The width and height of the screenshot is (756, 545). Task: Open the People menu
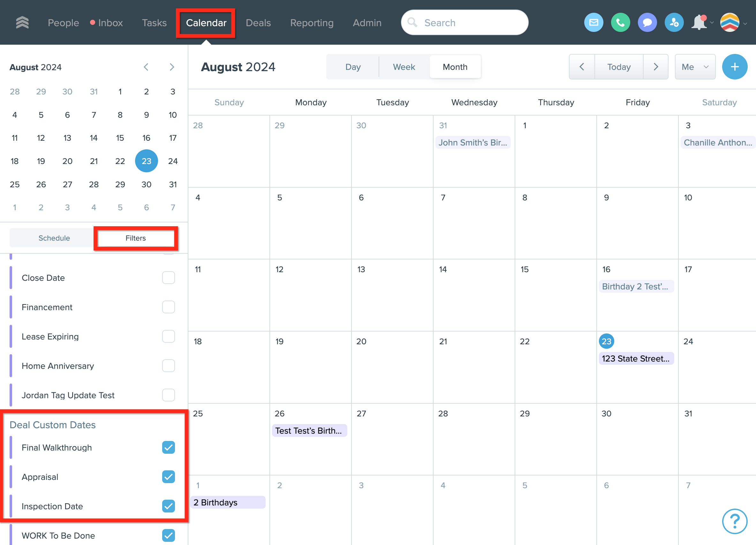pos(63,23)
